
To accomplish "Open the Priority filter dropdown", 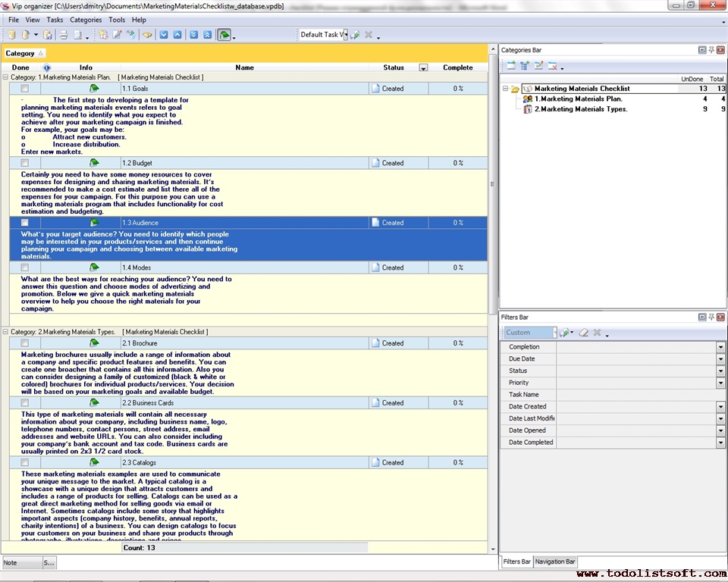I will click(x=720, y=383).
